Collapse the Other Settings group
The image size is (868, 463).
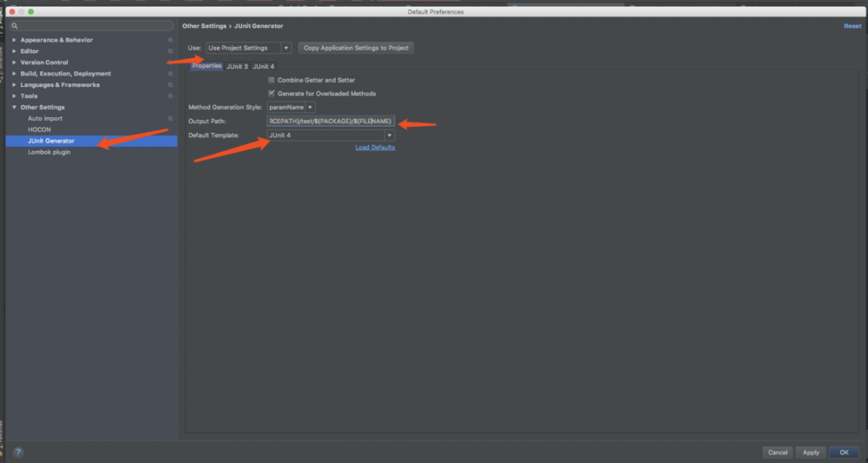tap(15, 108)
